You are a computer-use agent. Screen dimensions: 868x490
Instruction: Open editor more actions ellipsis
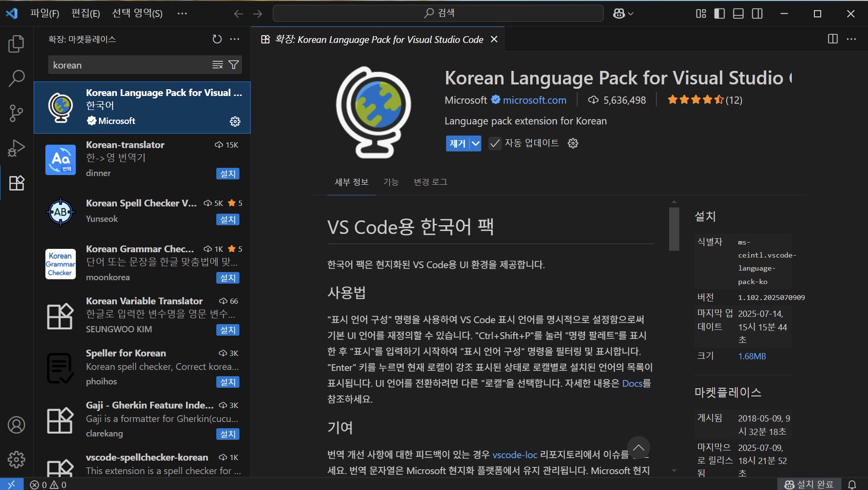pyautogui.click(x=852, y=39)
